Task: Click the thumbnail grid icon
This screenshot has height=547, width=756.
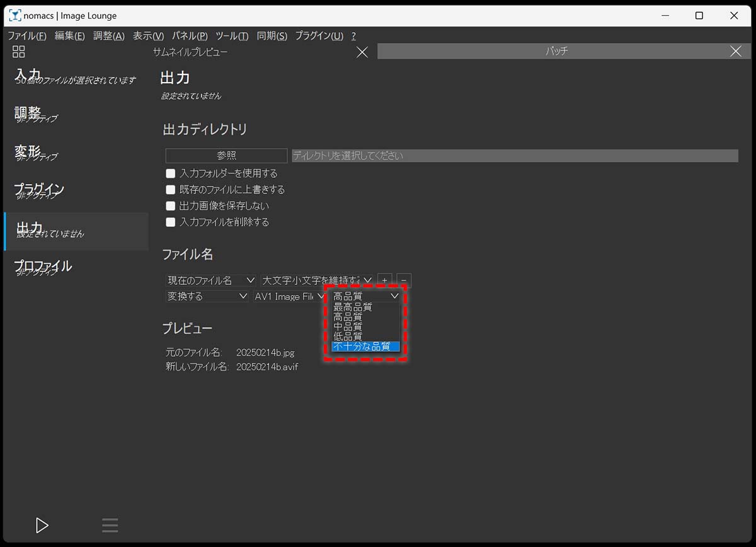Action: [19, 52]
